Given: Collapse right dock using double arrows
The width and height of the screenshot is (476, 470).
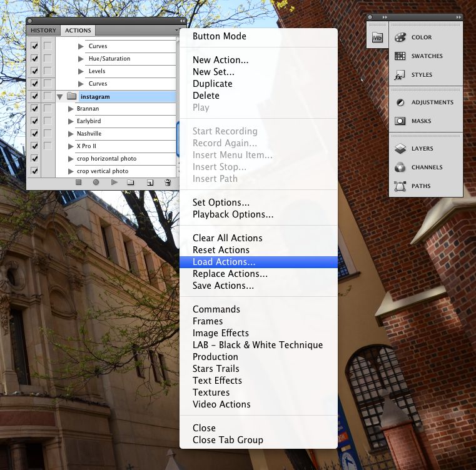Looking at the screenshot, I should click(458, 17).
